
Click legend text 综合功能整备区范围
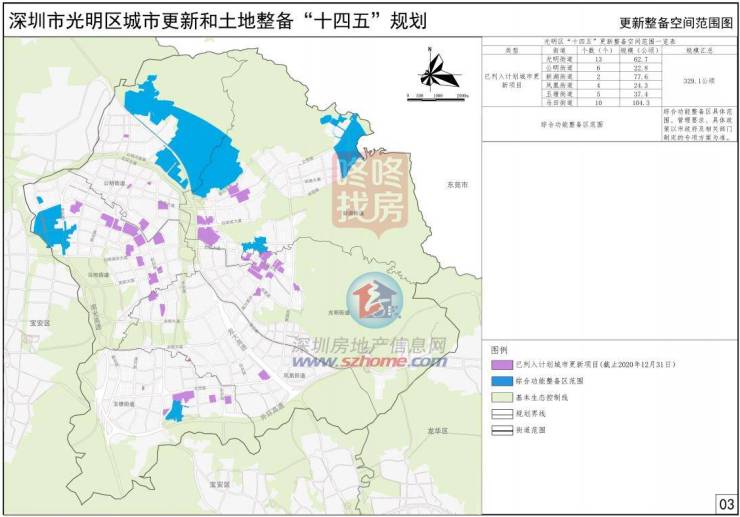click(x=549, y=381)
